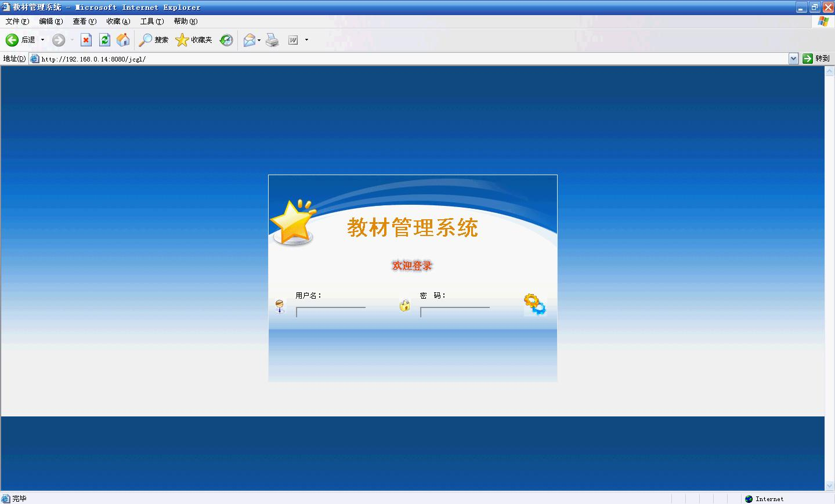Open the 文件(F) menu
Viewport: 835px width, 504px height.
(x=17, y=21)
